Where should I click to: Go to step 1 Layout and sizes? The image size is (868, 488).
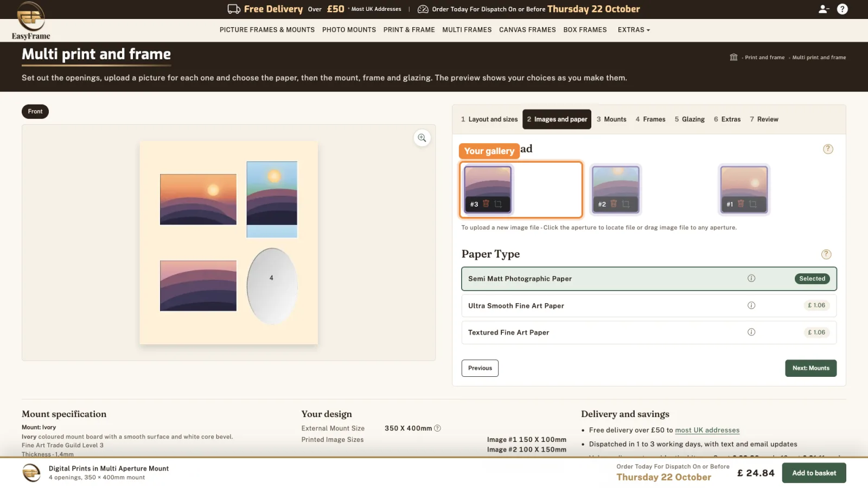pos(489,119)
